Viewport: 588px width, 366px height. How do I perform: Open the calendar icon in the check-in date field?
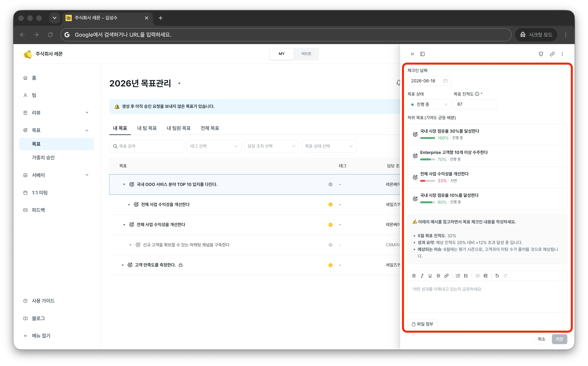point(445,81)
